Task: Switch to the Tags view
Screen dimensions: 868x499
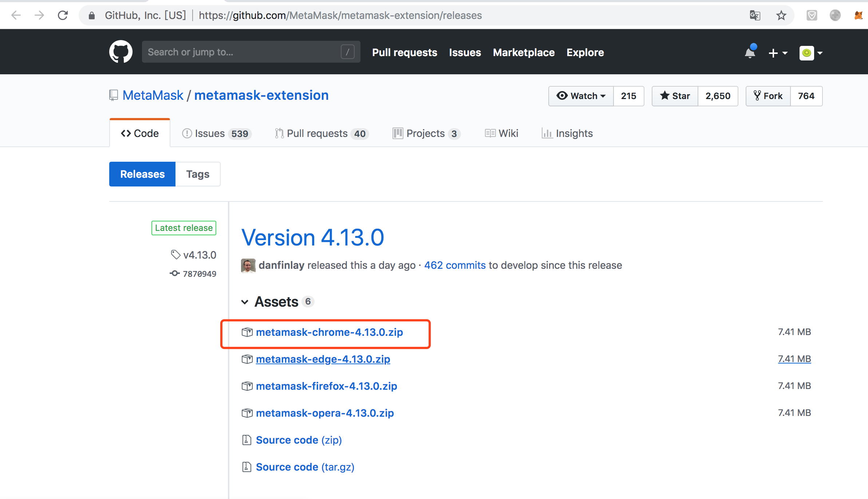Action: pos(198,174)
